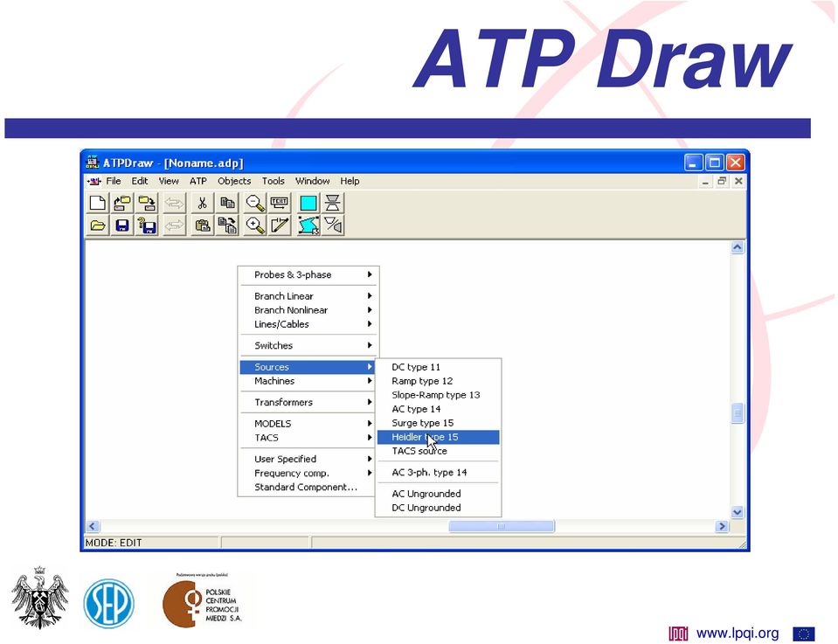838x644 pixels.
Task: Expand the MODELS submenu
Action: pos(308,423)
